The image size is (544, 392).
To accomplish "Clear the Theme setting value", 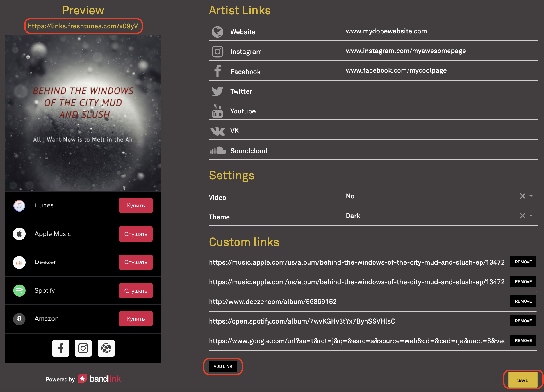I will (x=522, y=216).
